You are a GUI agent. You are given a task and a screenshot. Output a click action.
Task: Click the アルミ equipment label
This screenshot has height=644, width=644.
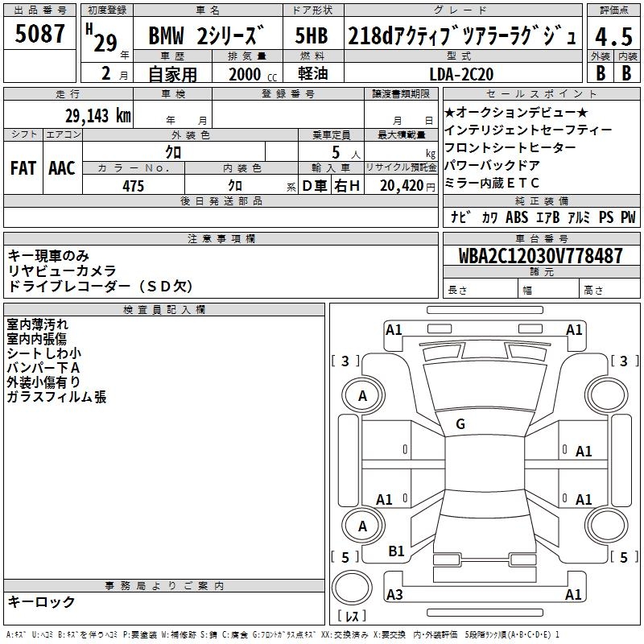(579, 217)
